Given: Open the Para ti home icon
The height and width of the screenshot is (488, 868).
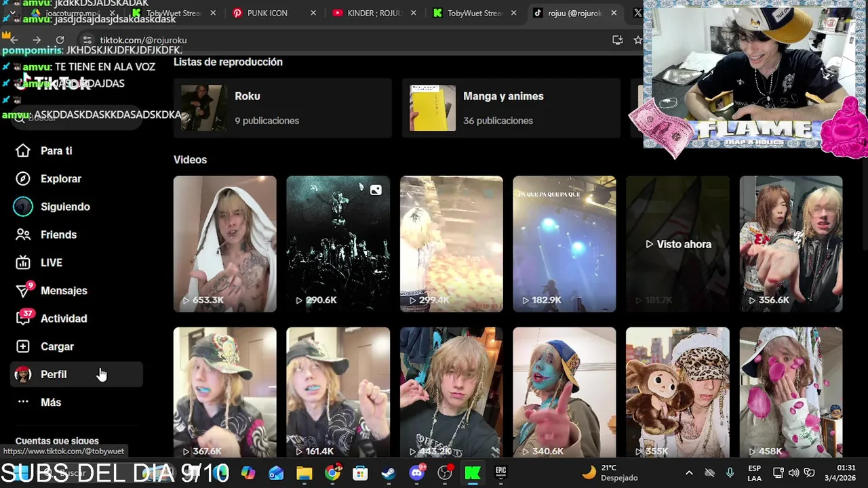Looking at the screenshot, I should 23,150.
